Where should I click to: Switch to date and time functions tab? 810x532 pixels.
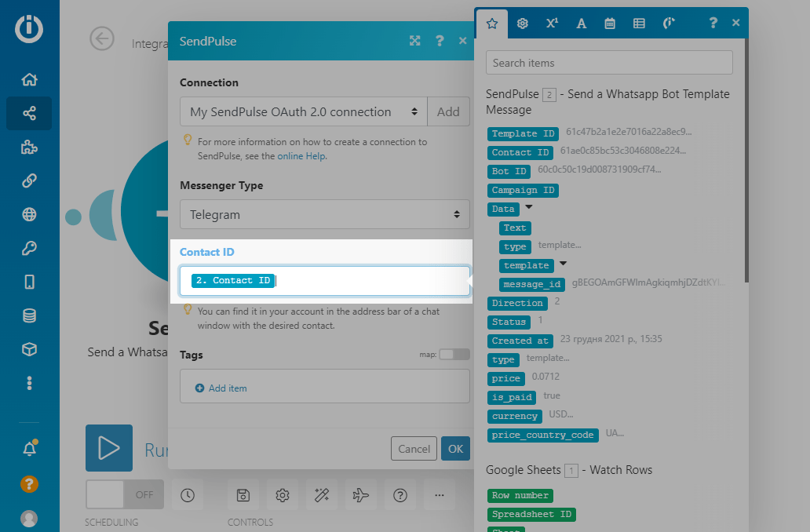tap(610, 24)
